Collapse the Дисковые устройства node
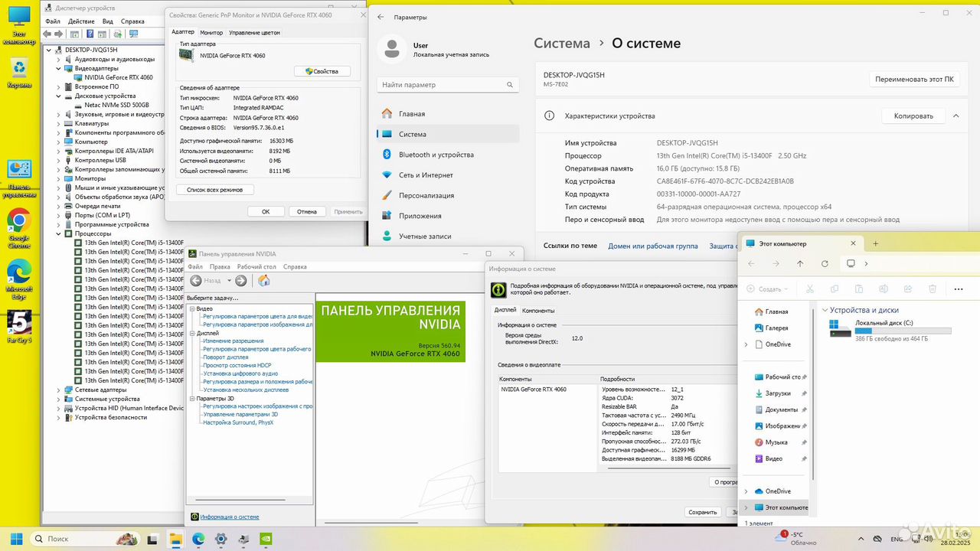Image resolution: width=980 pixels, height=551 pixels. (x=59, y=96)
